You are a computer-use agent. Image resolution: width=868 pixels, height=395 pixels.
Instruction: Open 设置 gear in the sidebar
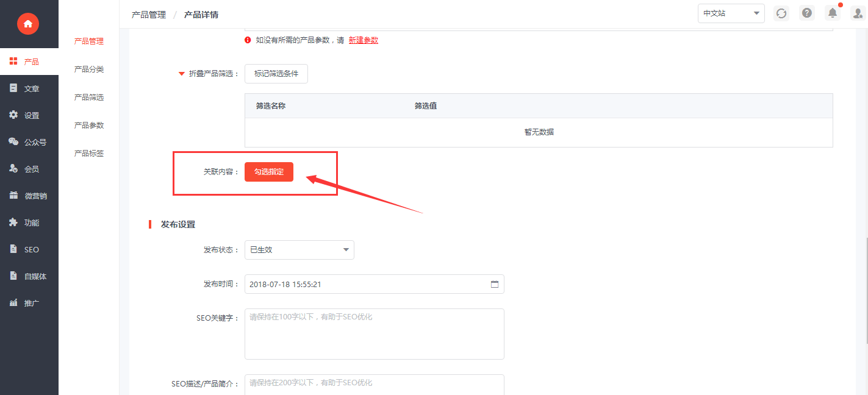coord(13,115)
